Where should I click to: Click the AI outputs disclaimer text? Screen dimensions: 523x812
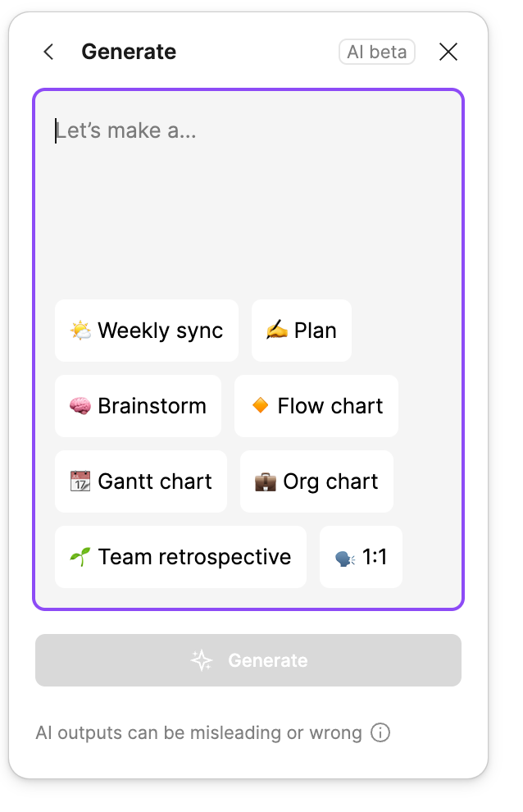[x=198, y=732]
